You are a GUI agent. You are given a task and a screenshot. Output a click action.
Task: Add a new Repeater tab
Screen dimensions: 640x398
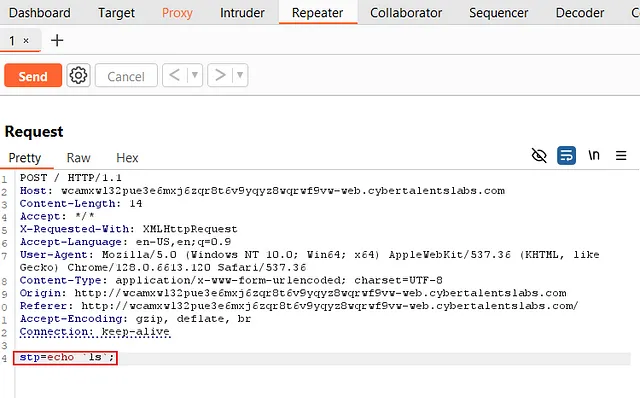tap(57, 40)
